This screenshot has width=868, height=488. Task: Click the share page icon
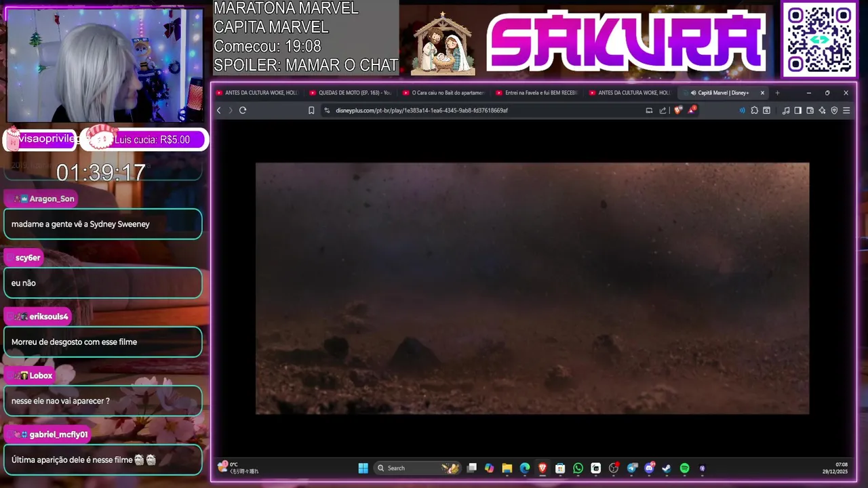(663, 110)
